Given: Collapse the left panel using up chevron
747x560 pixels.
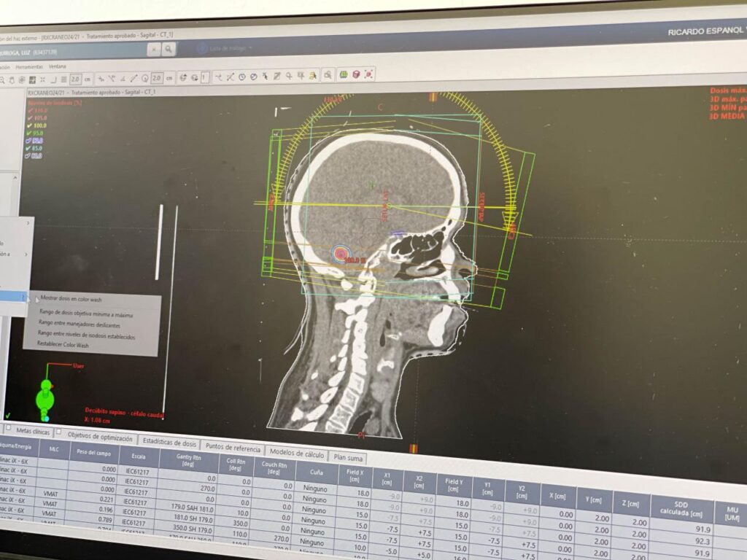Looking at the screenshot, I should pos(15,176).
